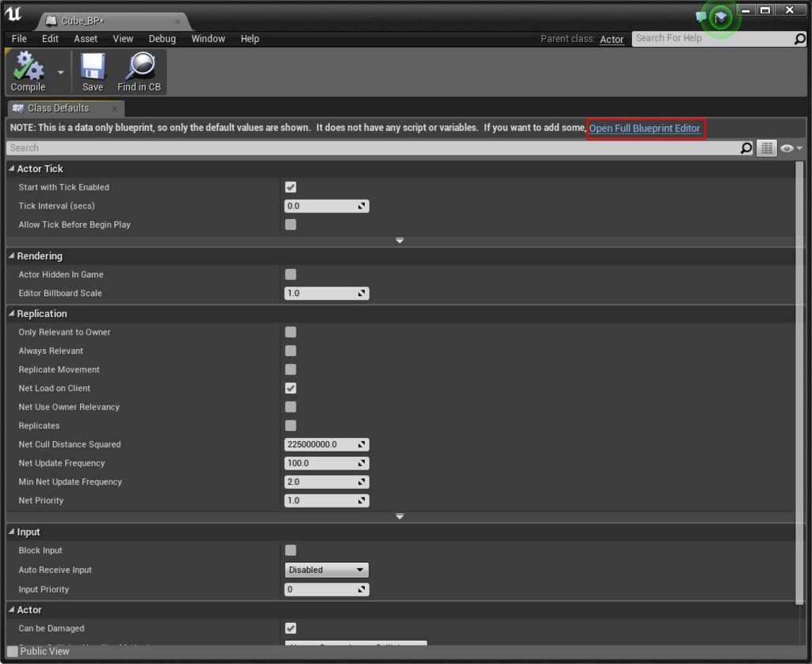812x664 pixels.
Task: Open the Edit menu
Action: [x=50, y=39]
